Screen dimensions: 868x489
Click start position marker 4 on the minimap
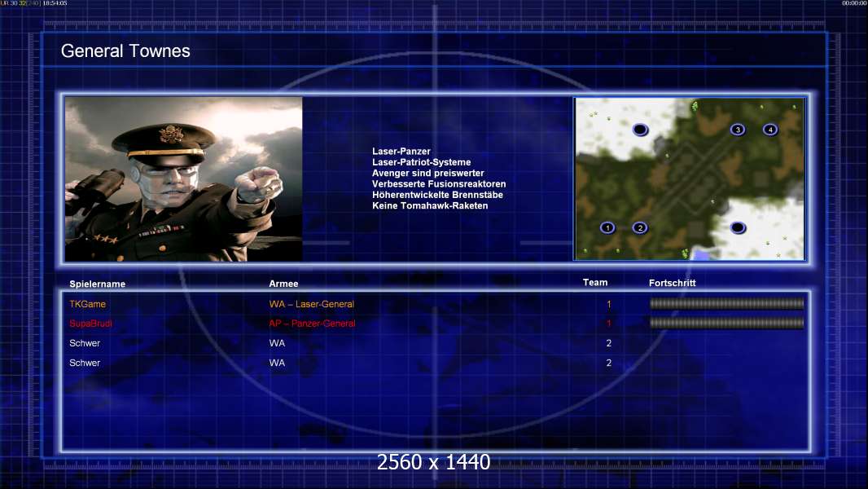click(770, 130)
